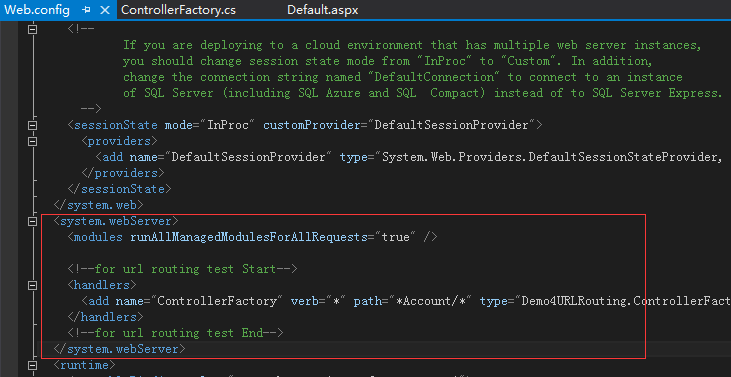The image size is (731, 377).
Task: Collapse the runtime section
Action: (32, 365)
